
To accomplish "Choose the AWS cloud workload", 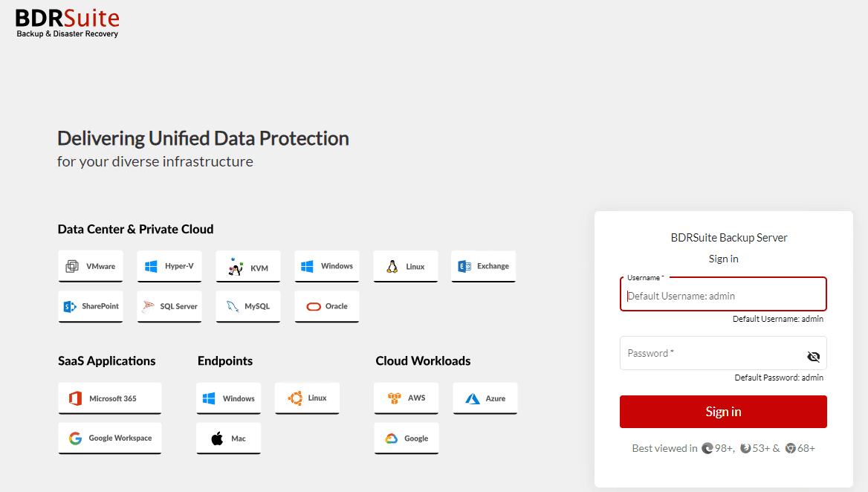I will coord(406,398).
